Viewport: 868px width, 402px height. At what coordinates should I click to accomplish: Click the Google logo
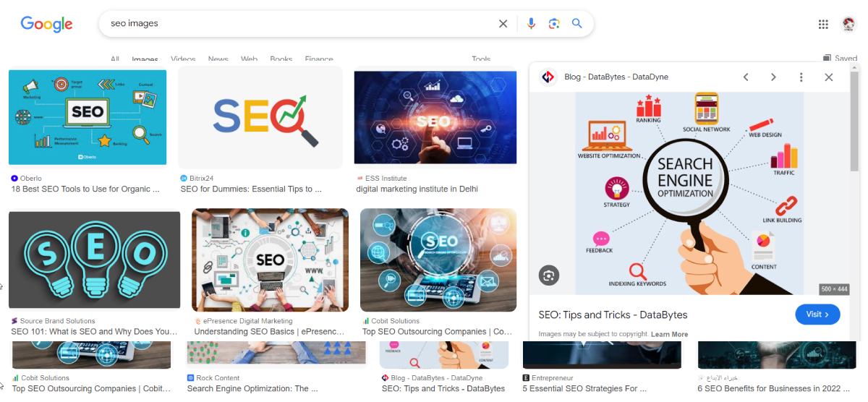click(x=46, y=24)
